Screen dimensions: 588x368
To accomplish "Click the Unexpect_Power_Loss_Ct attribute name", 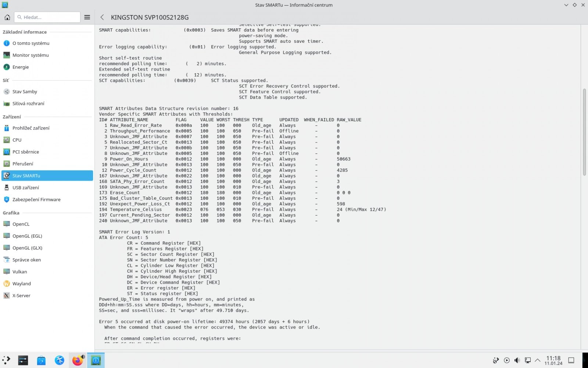I will click(x=140, y=204).
